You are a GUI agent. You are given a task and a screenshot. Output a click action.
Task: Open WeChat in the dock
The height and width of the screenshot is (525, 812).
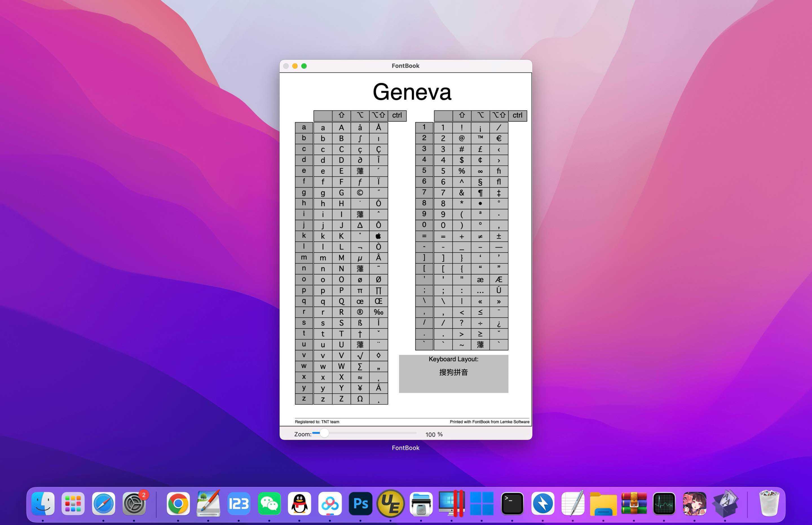point(269,504)
